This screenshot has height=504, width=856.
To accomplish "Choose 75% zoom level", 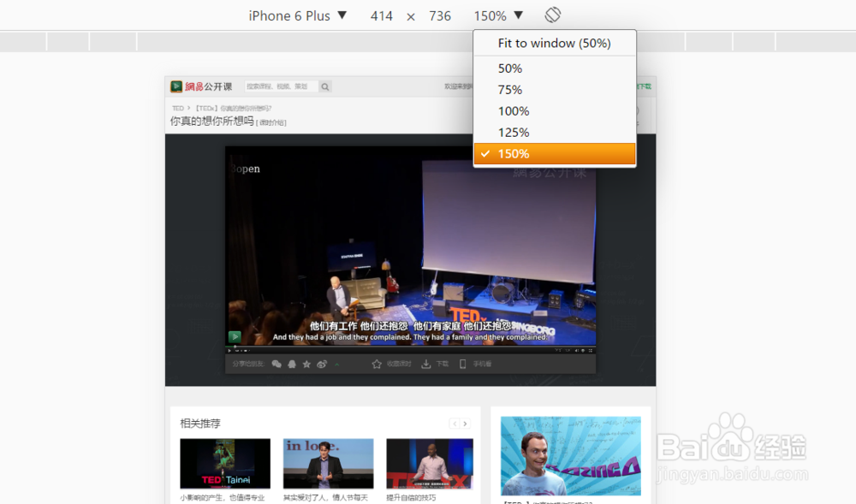I will (x=554, y=90).
